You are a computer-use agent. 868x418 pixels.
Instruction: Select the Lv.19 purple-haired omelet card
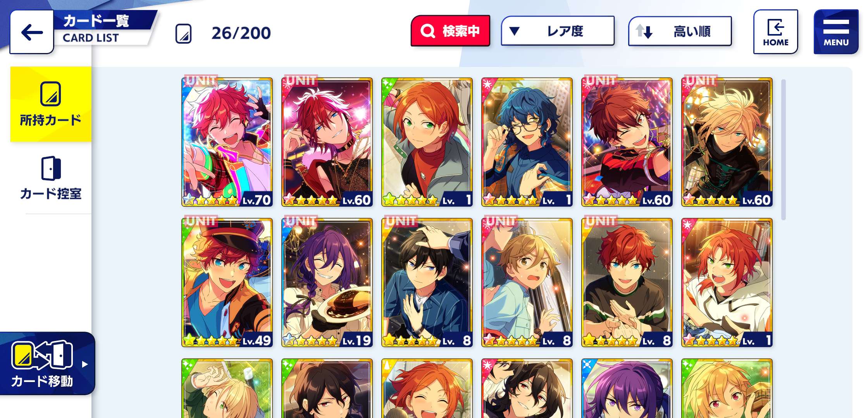(x=327, y=283)
